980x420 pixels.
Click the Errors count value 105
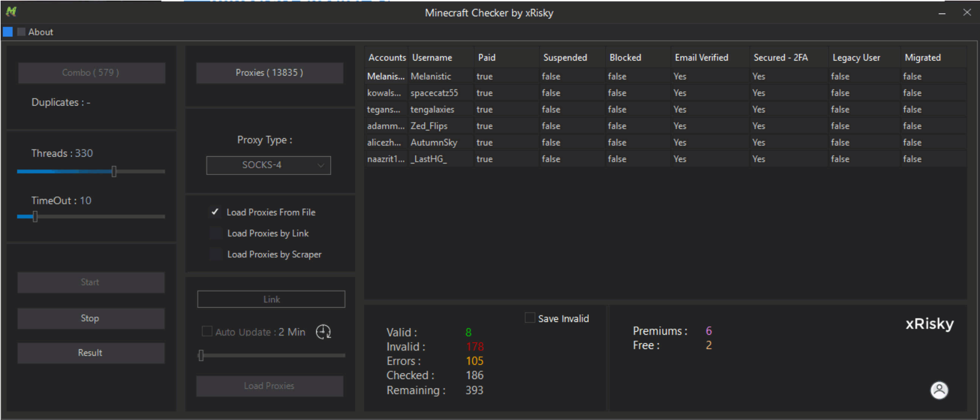pyautogui.click(x=475, y=361)
